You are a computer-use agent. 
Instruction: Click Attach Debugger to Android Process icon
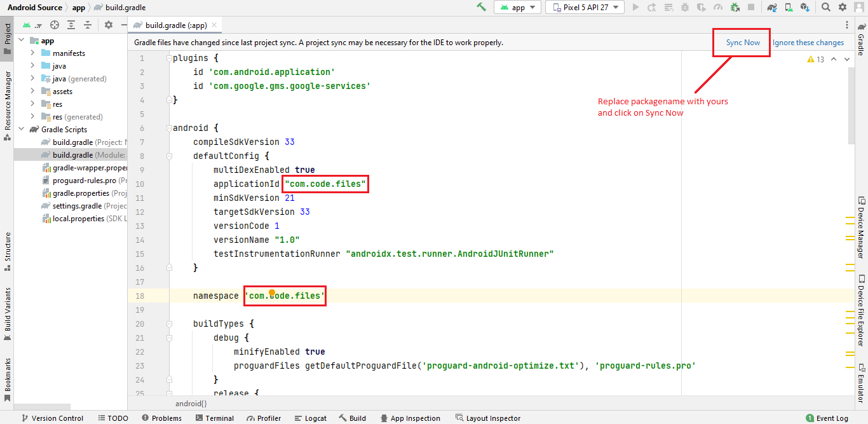pyautogui.click(x=735, y=7)
